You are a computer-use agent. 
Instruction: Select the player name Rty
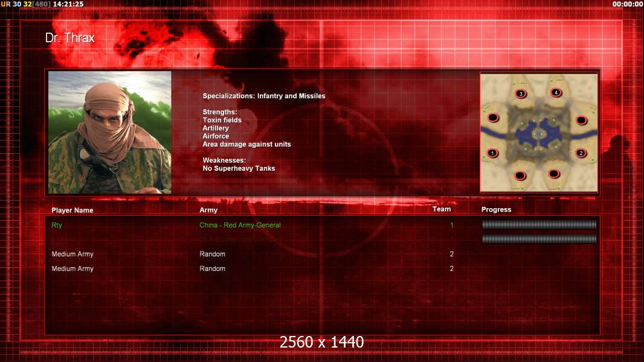pyautogui.click(x=57, y=225)
